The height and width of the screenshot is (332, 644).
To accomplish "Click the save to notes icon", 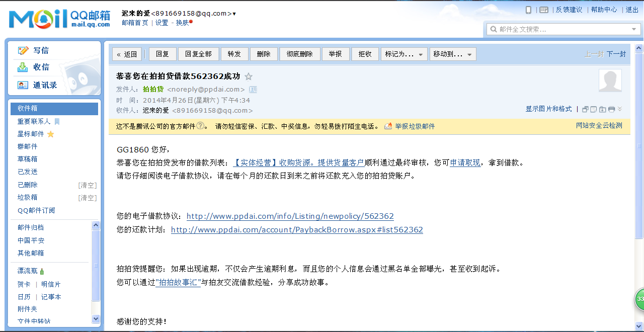I will (594, 109).
